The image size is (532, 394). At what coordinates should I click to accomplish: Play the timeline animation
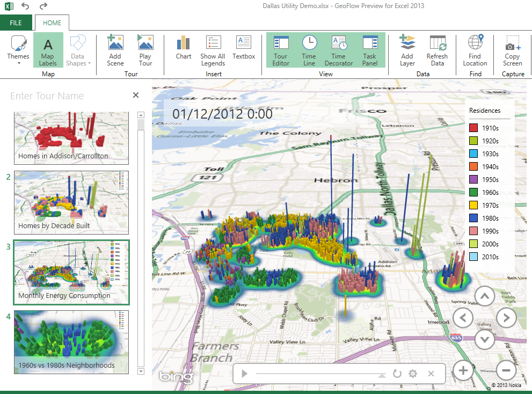point(244,374)
